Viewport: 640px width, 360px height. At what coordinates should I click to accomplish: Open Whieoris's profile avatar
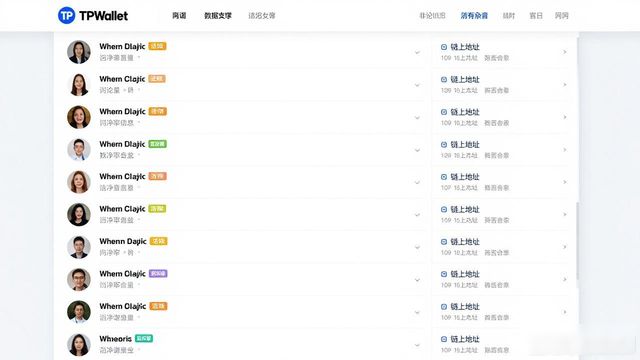click(79, 344)
